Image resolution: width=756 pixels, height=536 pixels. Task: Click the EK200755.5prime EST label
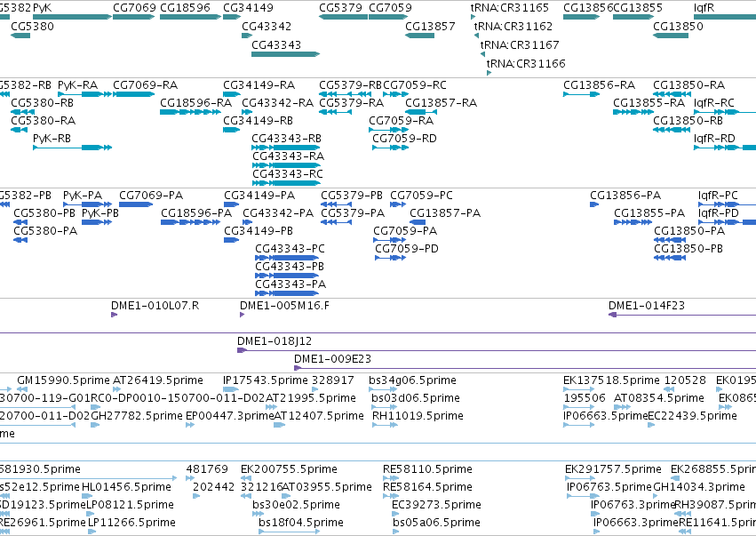click(x=289, y=469)
